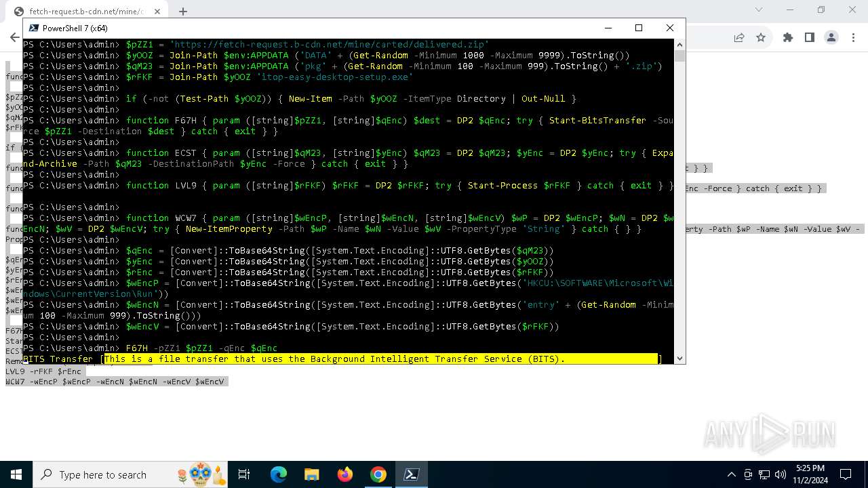The width and height of the screenshot is (868, 488).
Task: Click the $pZZ1 URL assignment line
Action: [x=256, y=44]
